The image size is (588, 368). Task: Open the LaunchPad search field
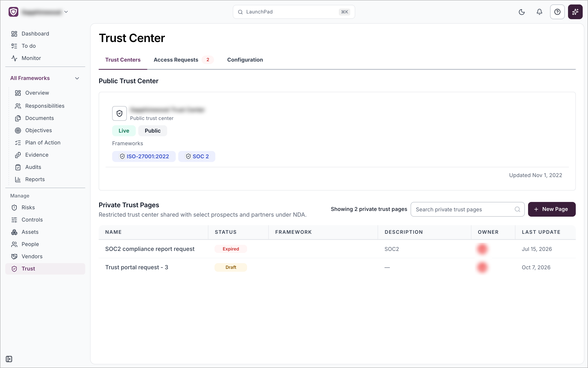pos(294,12)
